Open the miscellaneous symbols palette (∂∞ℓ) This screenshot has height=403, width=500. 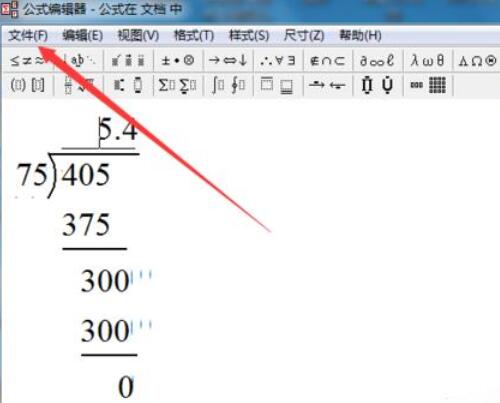(x=378, y=61)
